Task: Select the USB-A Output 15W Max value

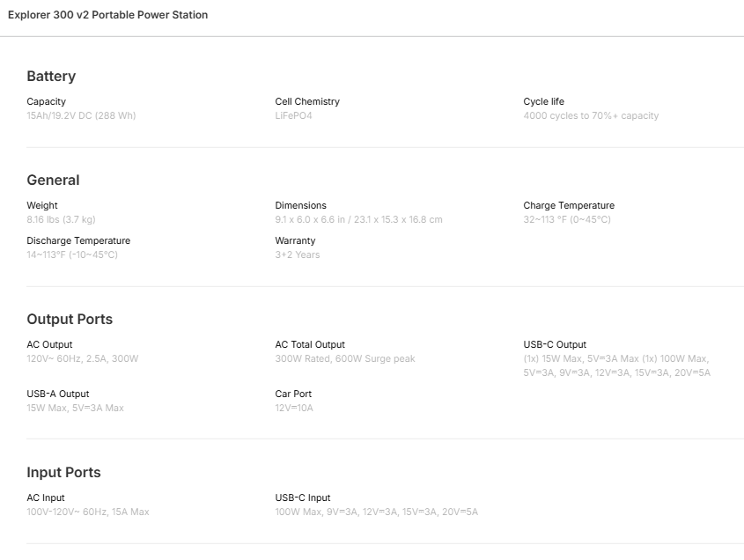Action: tap(75, 408)
